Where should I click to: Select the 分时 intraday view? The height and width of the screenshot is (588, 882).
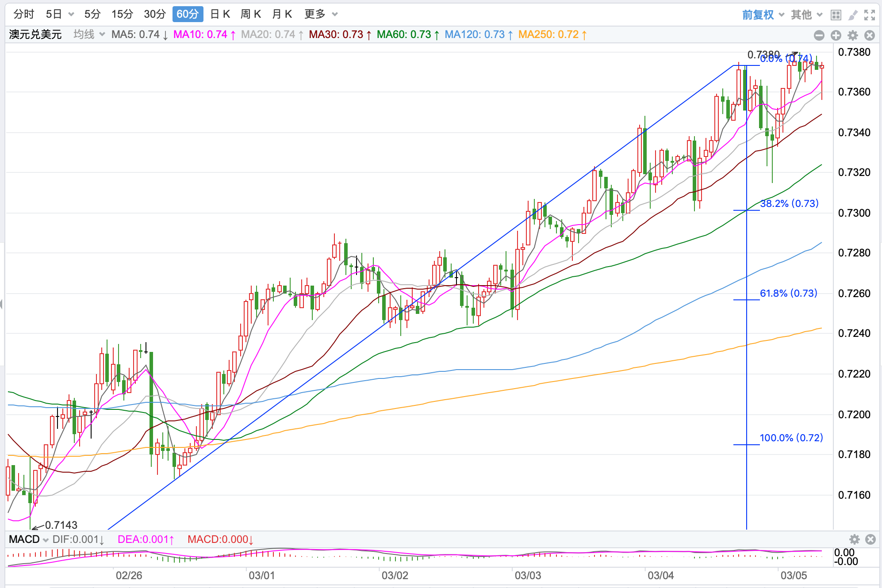tap(23, 14)
